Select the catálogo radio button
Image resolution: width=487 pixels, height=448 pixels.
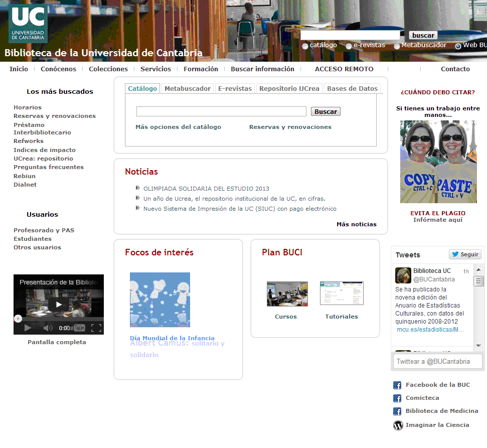pos(305,46)
